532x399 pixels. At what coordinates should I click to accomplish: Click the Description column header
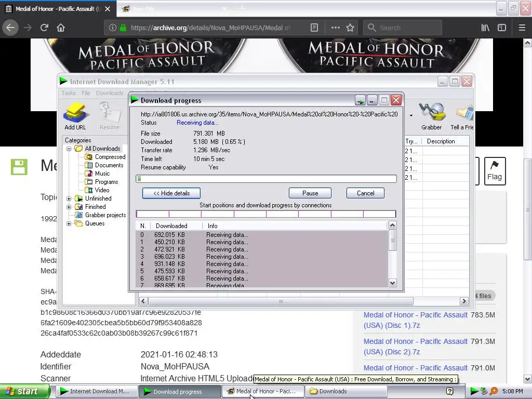coord(446,141)
